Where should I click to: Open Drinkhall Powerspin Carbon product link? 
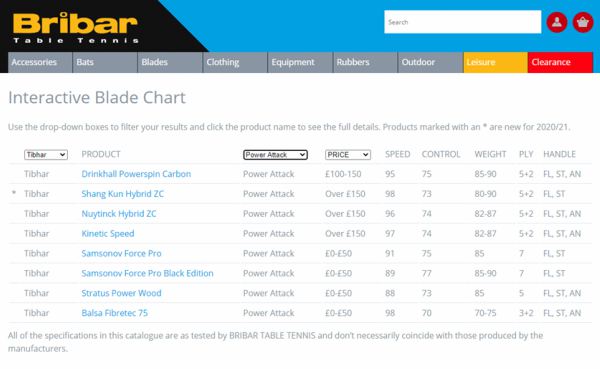[x=136, y=174]
